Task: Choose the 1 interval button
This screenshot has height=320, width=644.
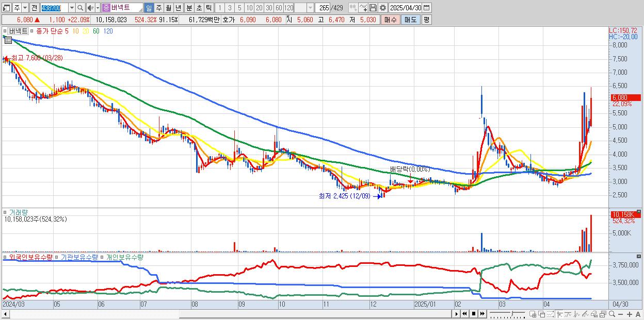Action: [220, 8]
